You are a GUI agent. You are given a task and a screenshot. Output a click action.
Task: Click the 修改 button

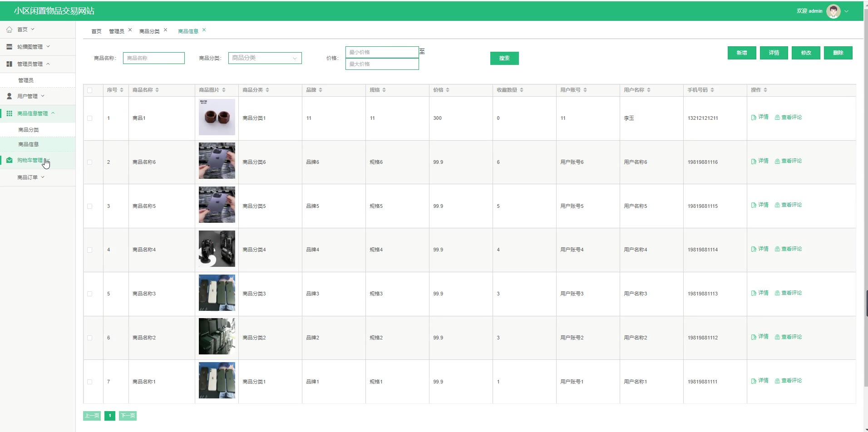click(x=806, y=53)
